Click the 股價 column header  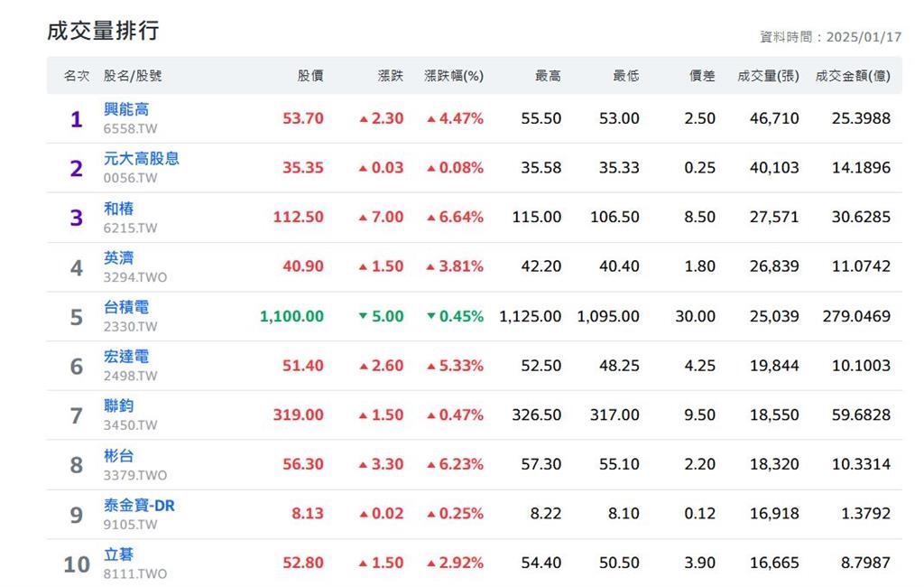click(310, 76)
